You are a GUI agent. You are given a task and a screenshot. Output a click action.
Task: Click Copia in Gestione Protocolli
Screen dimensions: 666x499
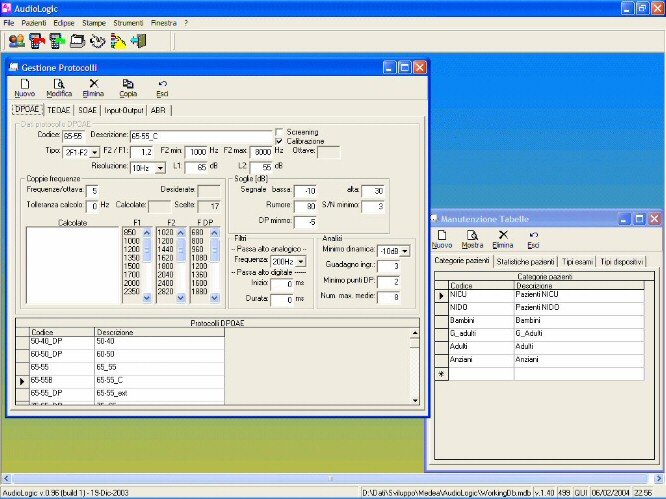point(128,88)
